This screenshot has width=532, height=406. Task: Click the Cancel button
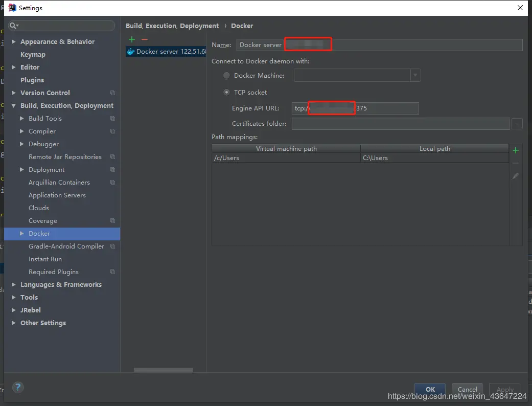pos(467,389)
